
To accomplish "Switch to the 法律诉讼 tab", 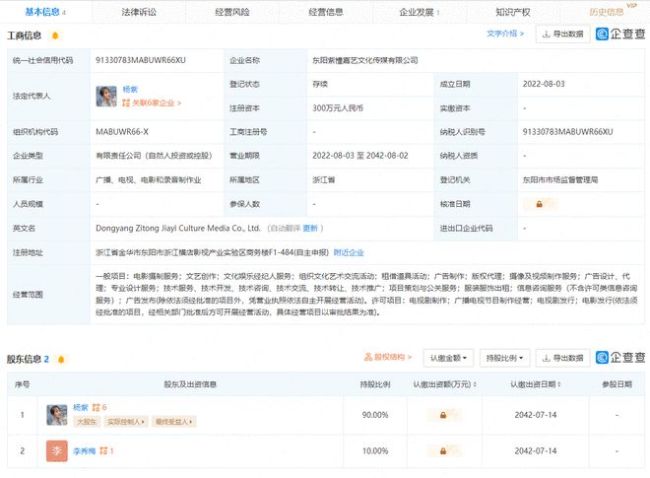I will click(x=138, y=12).
